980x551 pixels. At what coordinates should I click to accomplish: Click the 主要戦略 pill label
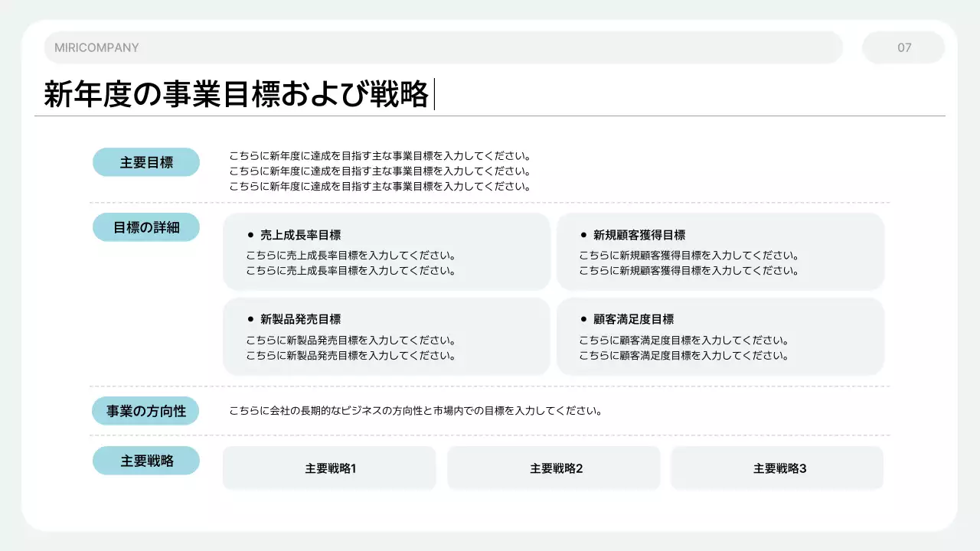coord(146,460)
